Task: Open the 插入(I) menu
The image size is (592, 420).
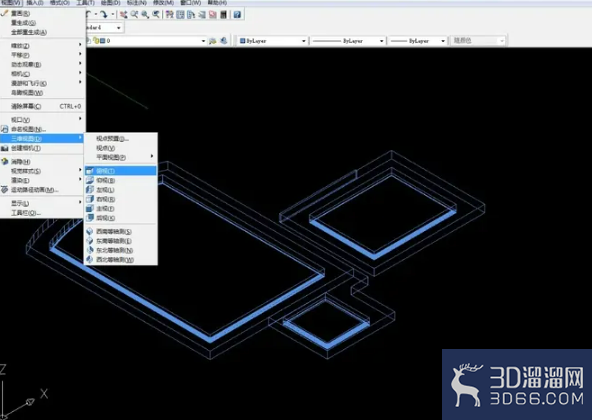Action: coord(34,3)
